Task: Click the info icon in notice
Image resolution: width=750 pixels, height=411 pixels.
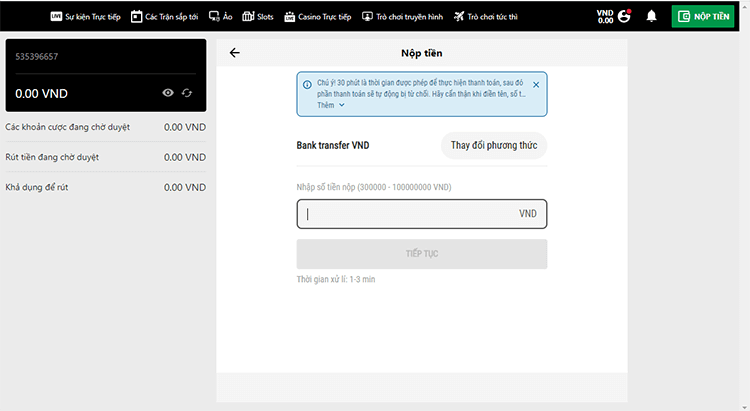Action: tap(307, 85)
